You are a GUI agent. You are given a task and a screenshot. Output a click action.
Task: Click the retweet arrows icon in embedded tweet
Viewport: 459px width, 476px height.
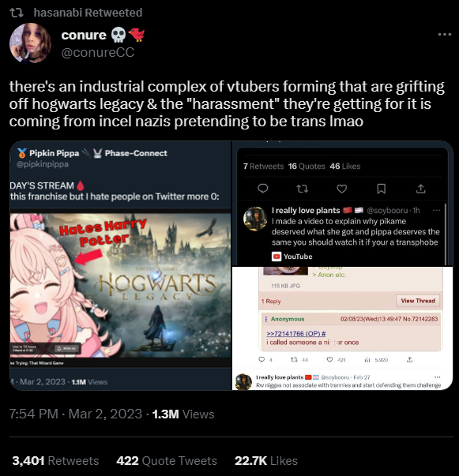point(302,189)
